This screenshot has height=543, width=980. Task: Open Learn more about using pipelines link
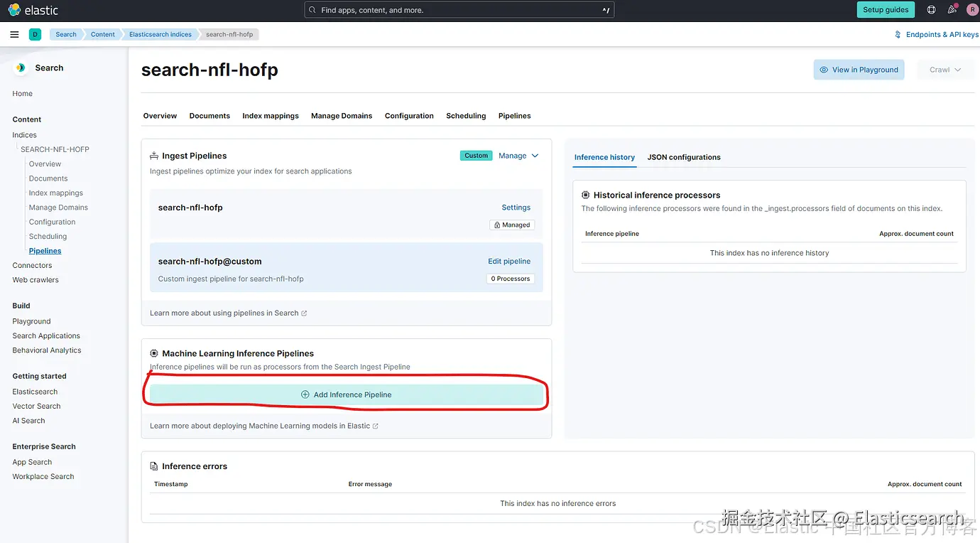[229, 313]
